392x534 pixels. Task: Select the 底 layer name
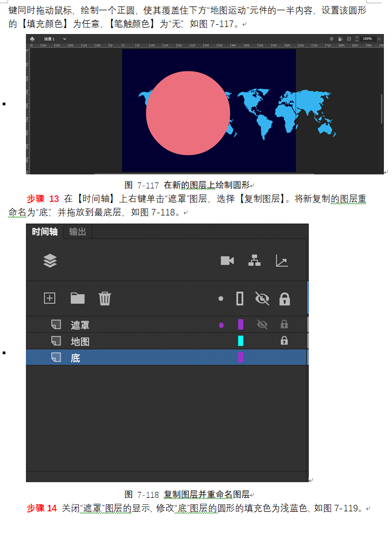75,357
